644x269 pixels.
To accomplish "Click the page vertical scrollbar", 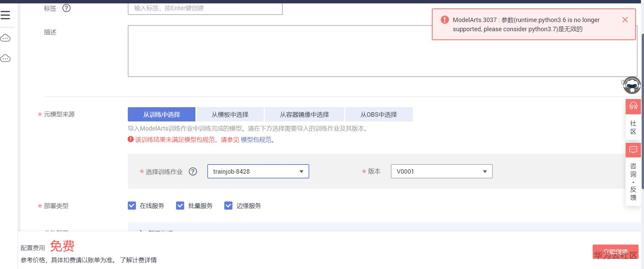I will tap(642, 111).
